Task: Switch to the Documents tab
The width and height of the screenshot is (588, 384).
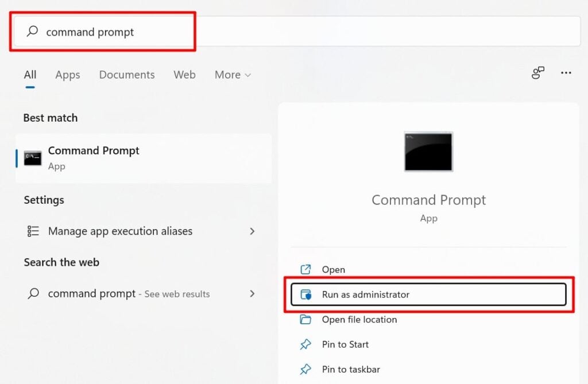Action: pyautogui.click(x=127, y=75)
